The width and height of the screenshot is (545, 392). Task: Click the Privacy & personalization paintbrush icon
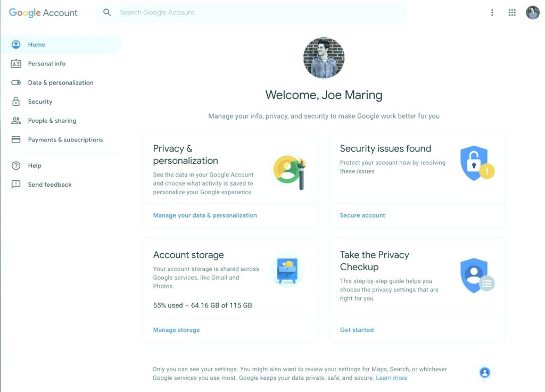[290, 172]
